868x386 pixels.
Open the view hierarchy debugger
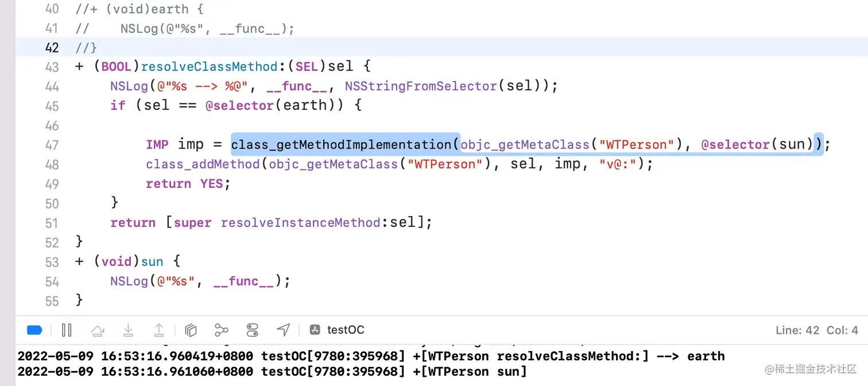tap(191, 330)
